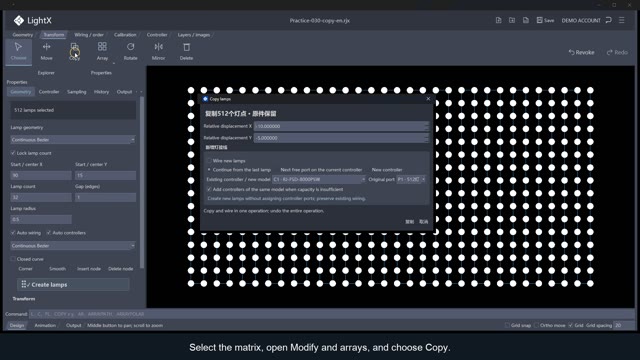Toggle the Grid checkbox in status bar

click(571, 325)
